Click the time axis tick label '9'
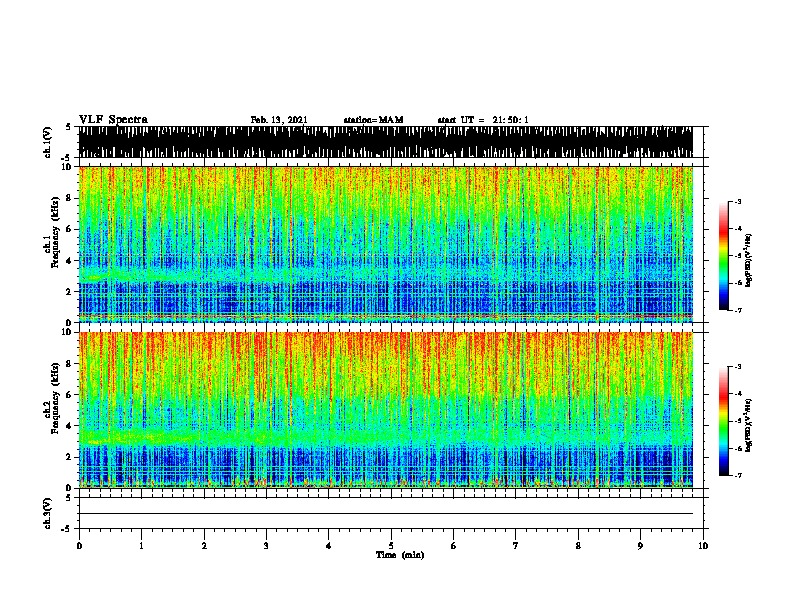792x612 pixels. coord(640,546)
